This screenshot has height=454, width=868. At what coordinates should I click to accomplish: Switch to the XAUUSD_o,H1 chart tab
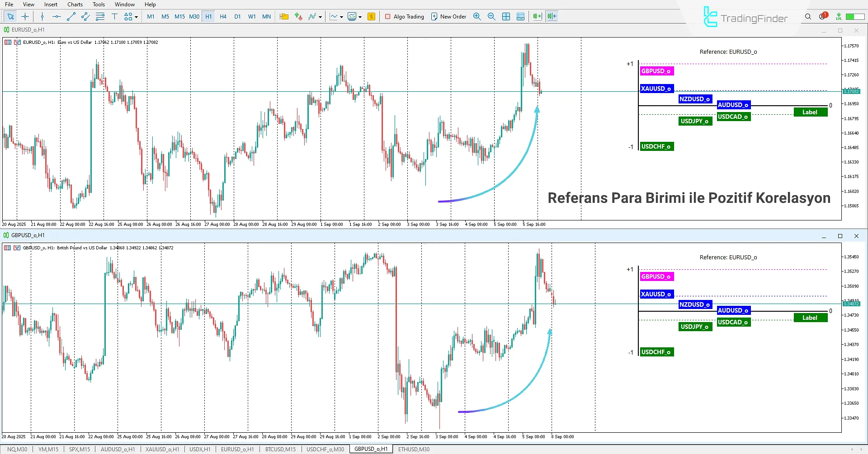(x=162, y=449)
